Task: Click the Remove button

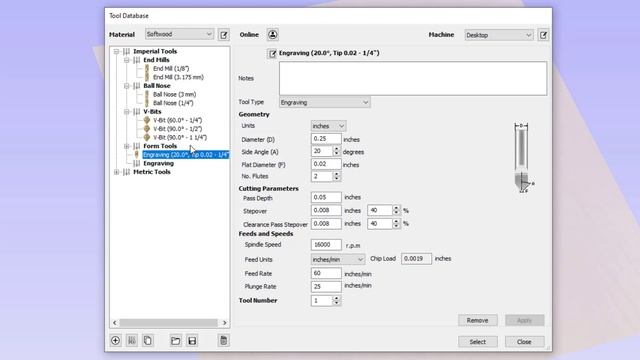Action: point(478,320)
